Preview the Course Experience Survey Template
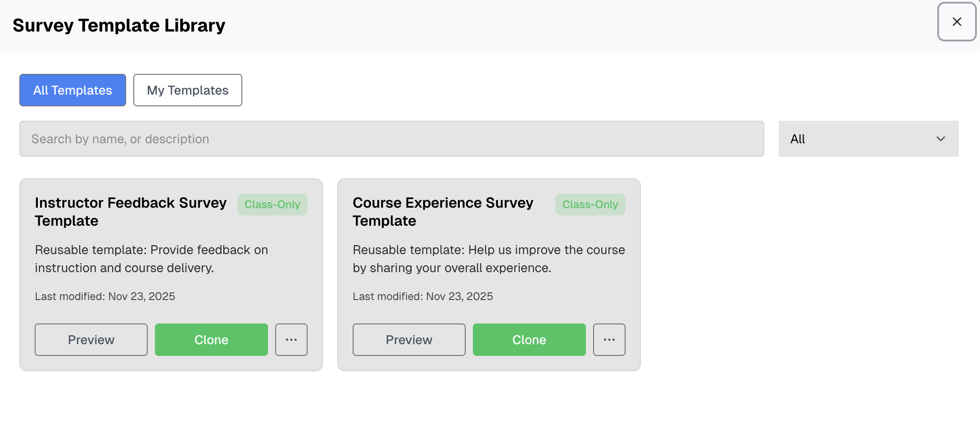The image size is (980, 446). (x=408, y=340)
